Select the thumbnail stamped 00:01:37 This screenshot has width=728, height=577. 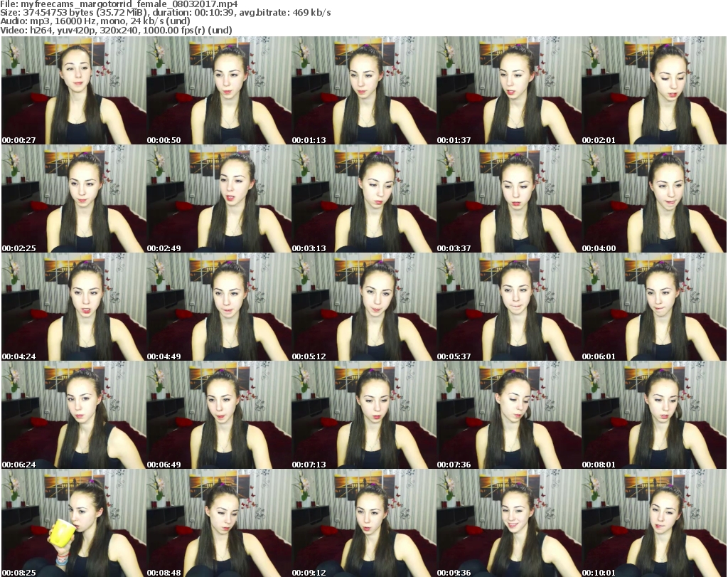(x=509, y=90)
